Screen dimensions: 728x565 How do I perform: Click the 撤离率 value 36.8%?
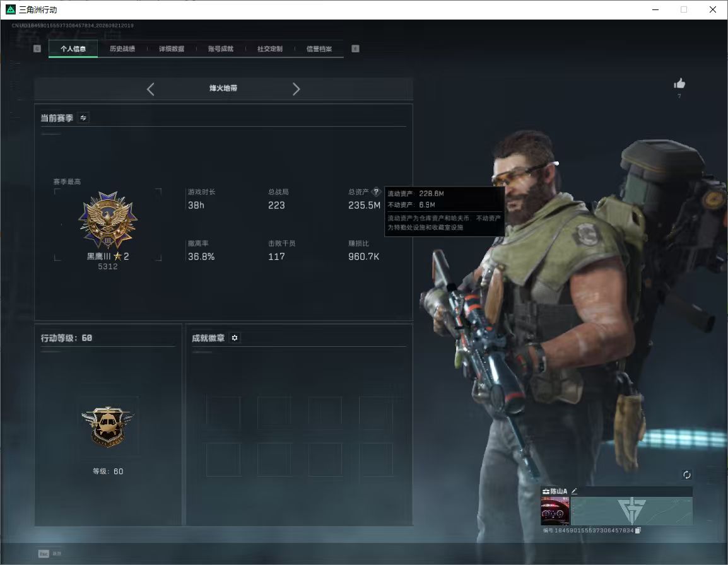click(x=201, y=256)
